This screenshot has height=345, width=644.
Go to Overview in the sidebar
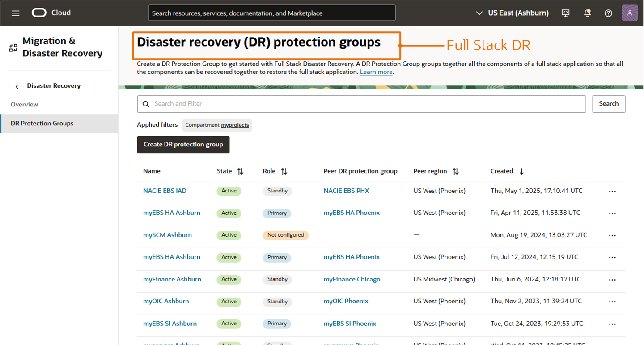(x=24, y=104)
